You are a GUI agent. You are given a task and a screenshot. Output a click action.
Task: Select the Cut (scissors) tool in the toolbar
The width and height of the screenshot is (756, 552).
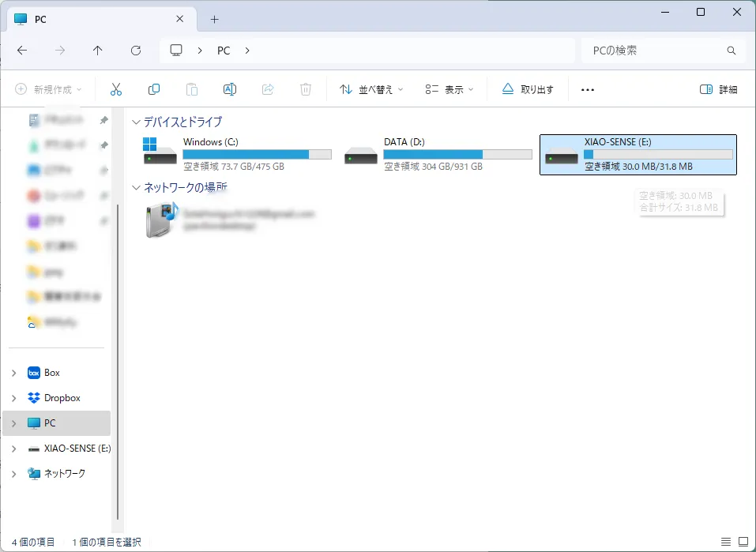[x=116, y=89]
